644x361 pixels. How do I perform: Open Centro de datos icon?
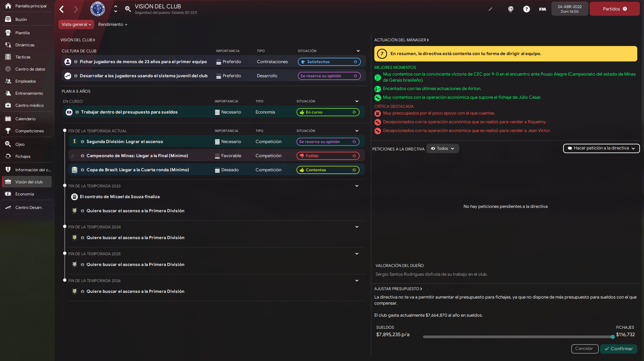(8, 69)
